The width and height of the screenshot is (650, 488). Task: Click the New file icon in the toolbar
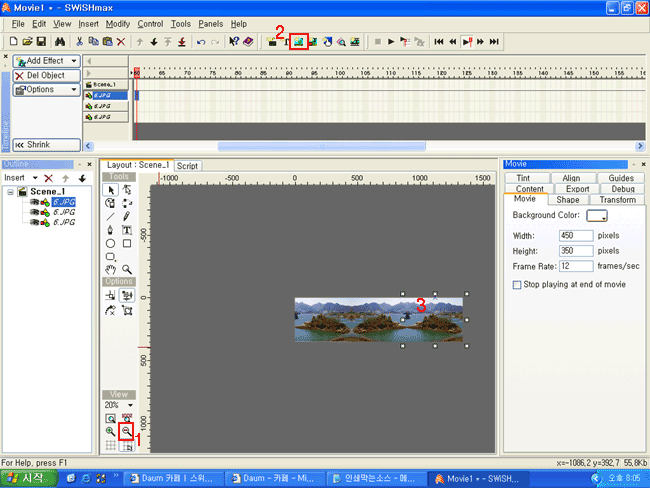click(x=13, y=41)
